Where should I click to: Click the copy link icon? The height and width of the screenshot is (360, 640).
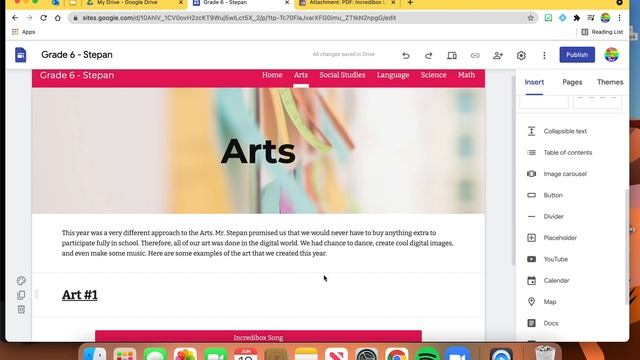475,55
